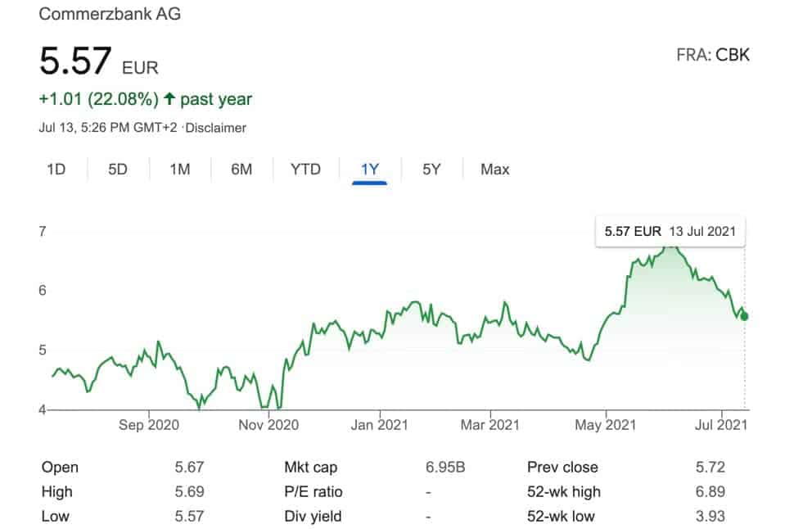Click the Nov 2020 axis label

click(x=268, y=425)
